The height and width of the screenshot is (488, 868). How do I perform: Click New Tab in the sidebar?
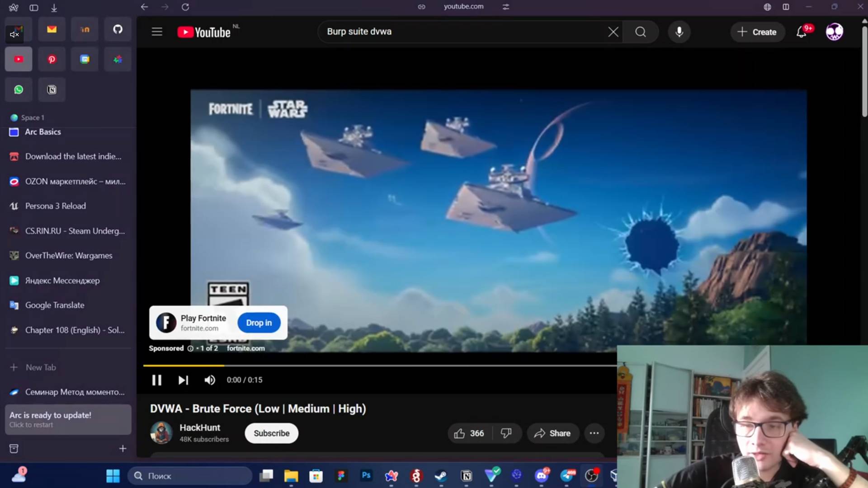pyautogui.click(x=68, y=367)
